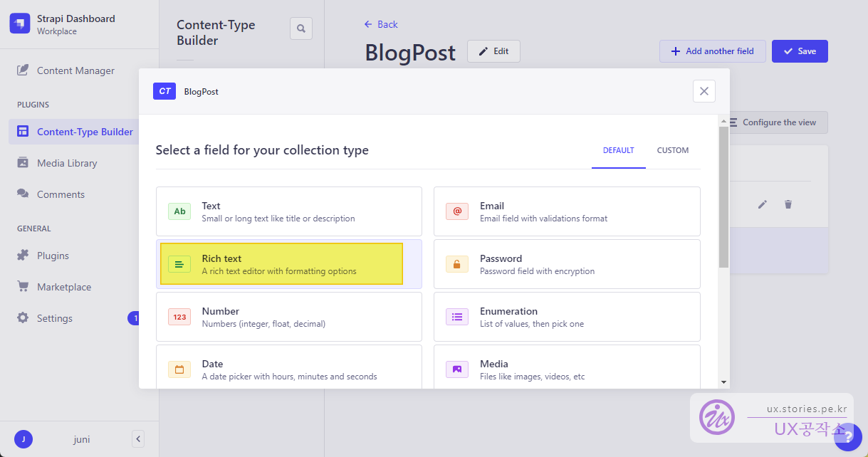The image size is (868, 457).
Task: Open Settings from sidebar
Action: (x=55, y=318)
